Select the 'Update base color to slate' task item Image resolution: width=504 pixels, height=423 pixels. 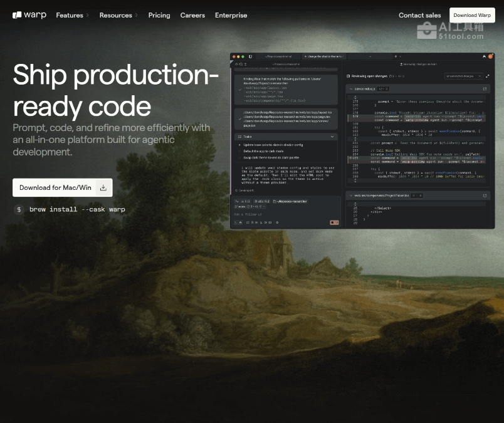pyautogui.click(x=273, y=145)
